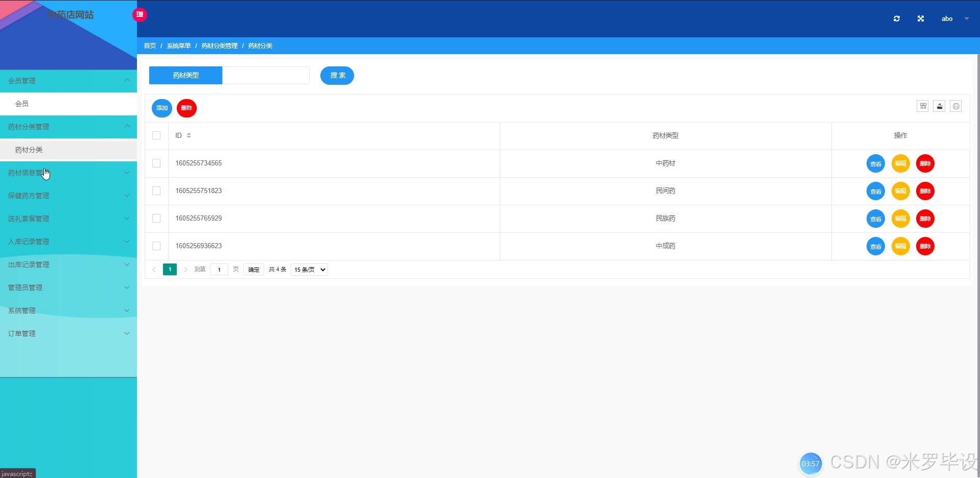Open the 会员 submenu item
Screen dimensions: 980x478
pyautogui.click(x=68, y=104)
